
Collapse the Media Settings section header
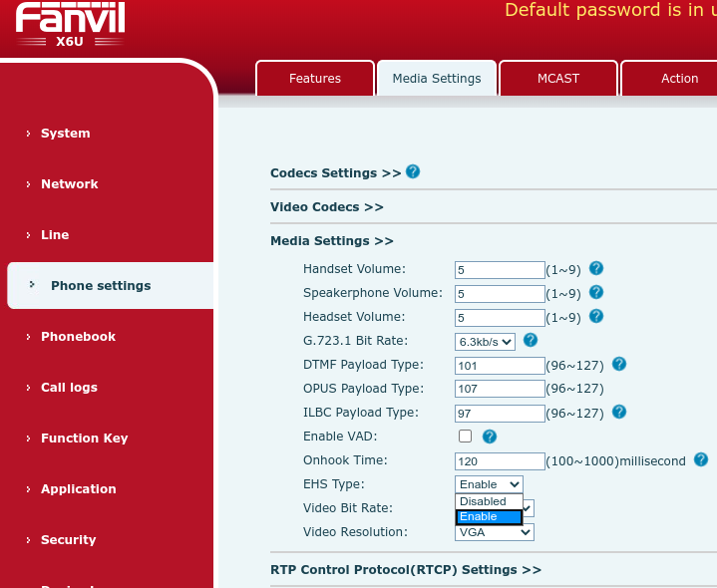click(x=332, y=241)
